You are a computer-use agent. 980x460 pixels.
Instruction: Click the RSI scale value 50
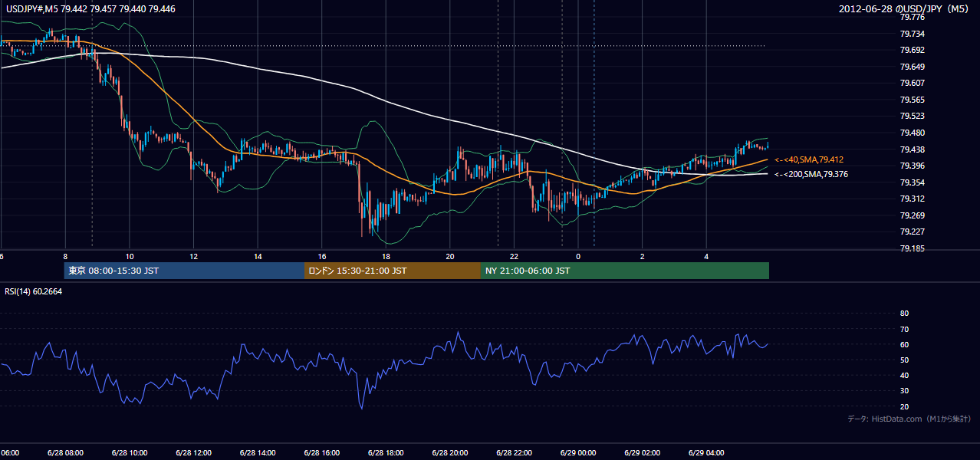904,360
